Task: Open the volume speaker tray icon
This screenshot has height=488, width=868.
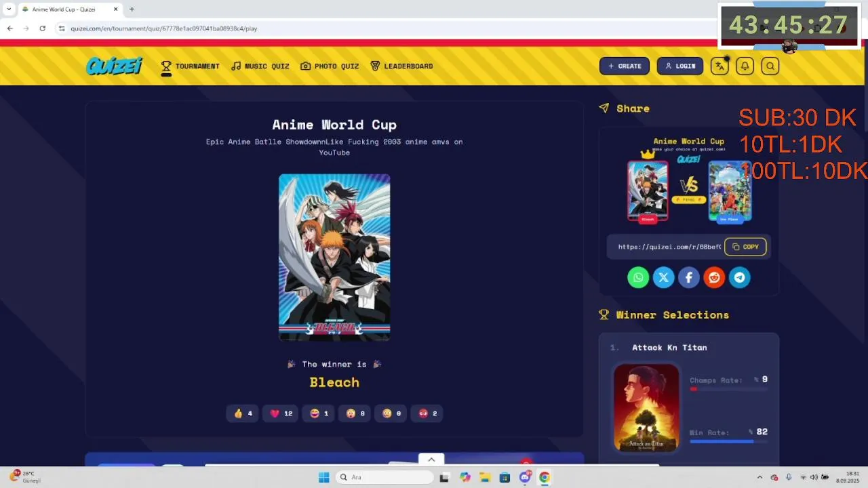Action: [814, 477]
